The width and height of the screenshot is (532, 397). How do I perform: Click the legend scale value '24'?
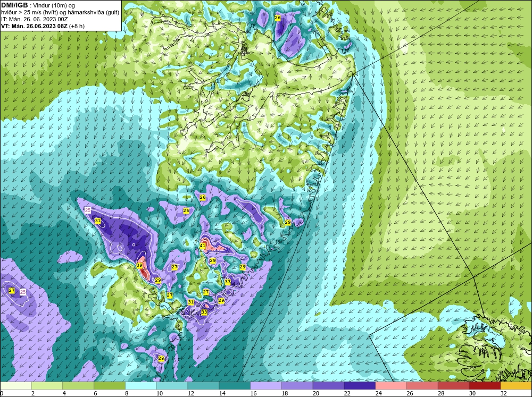tap(379, 393)
